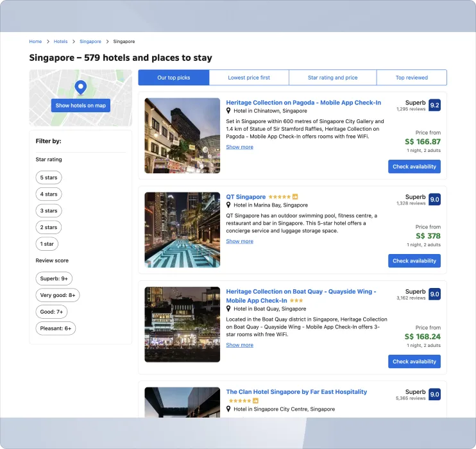Screen dimensions: 476x449
Task: Expand Show more for Heritage Collection on Boat Quay
Action: pyautogui.click(x=239, y=345)
